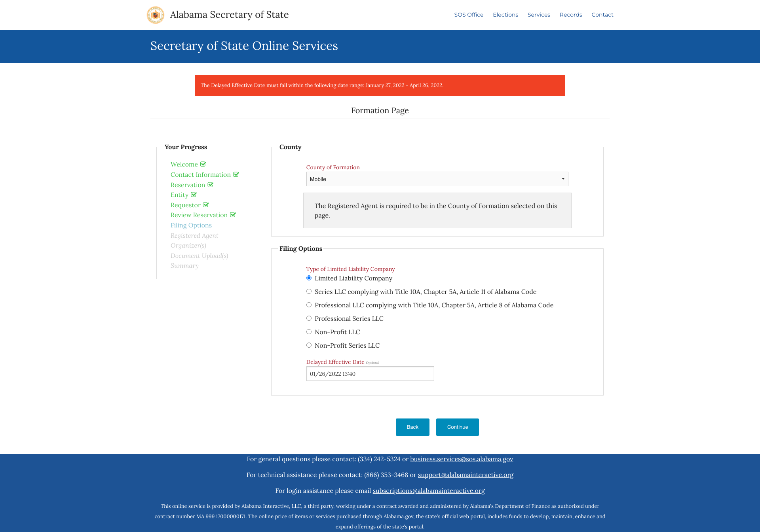Open the County of Formation dropdown
The height and width of the screenshot is (532, 760).
click(437, 179)
